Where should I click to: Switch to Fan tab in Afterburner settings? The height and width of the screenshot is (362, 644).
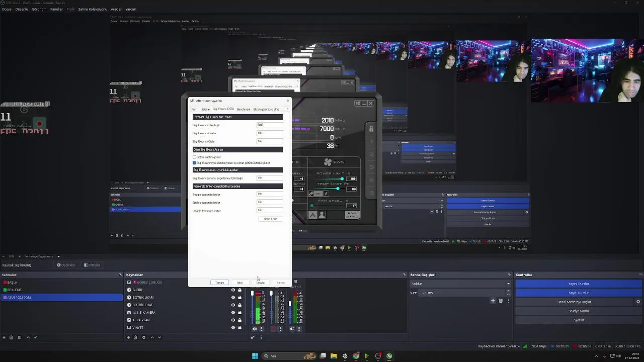click(x=194, y=109)
